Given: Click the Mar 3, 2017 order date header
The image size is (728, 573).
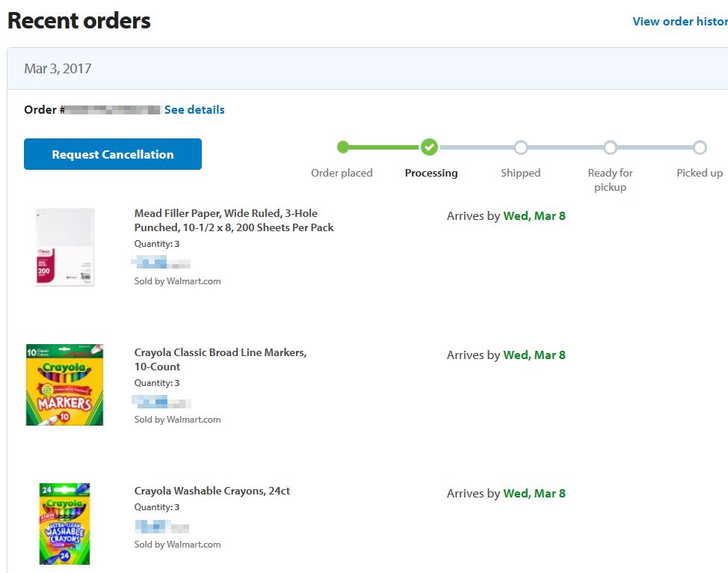Looking at the screenshot, I should pos(58,69).
